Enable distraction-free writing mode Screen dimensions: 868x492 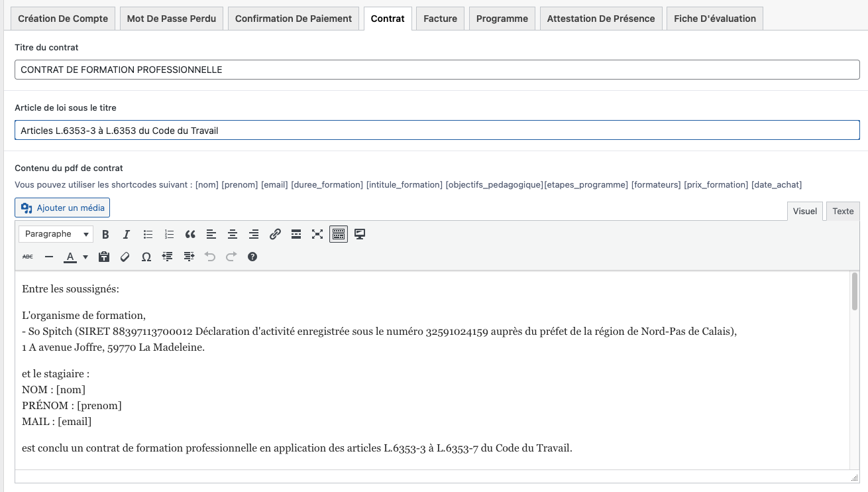[360, 234]
